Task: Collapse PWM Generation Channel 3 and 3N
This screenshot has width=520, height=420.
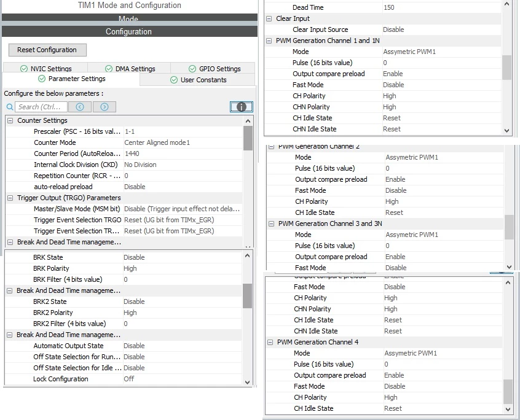Action: tap(271, 224)
